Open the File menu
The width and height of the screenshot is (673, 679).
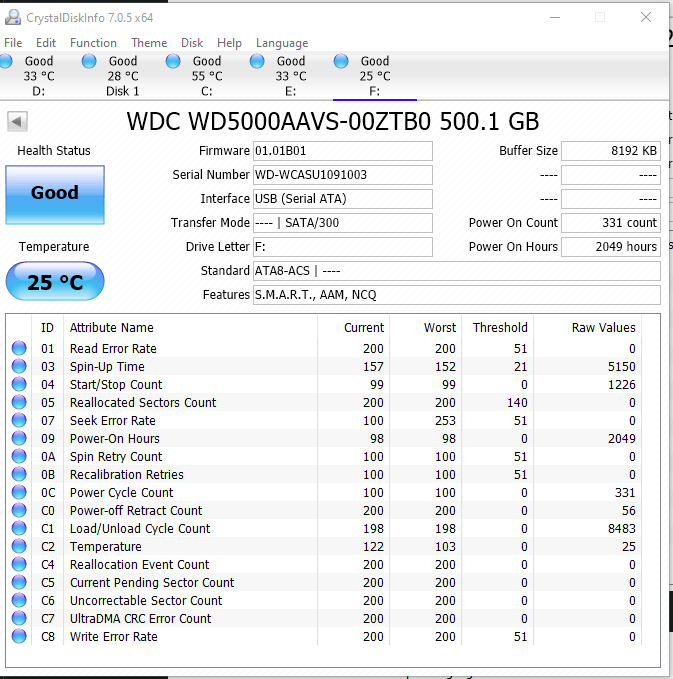click(x=13, y=43)
